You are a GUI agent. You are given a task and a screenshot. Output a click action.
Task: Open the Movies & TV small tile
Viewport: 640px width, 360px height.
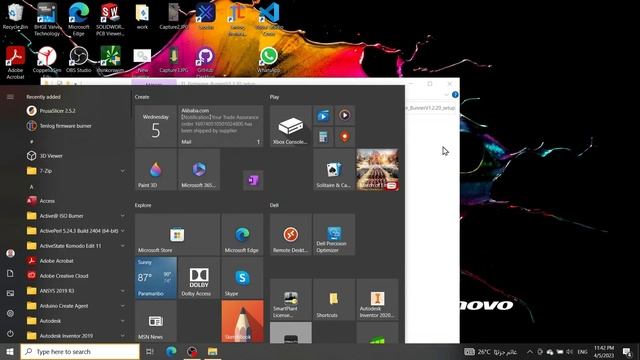323,116
